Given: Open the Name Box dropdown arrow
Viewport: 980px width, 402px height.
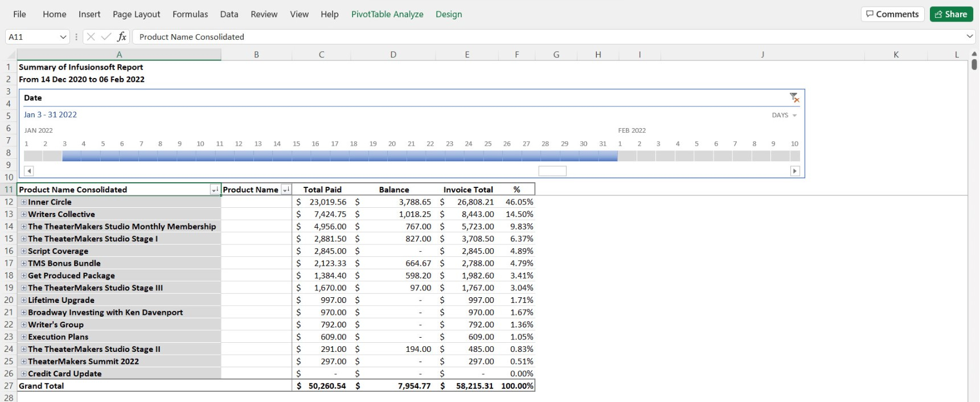Looking at the screenshot, I should coord(63,37).
